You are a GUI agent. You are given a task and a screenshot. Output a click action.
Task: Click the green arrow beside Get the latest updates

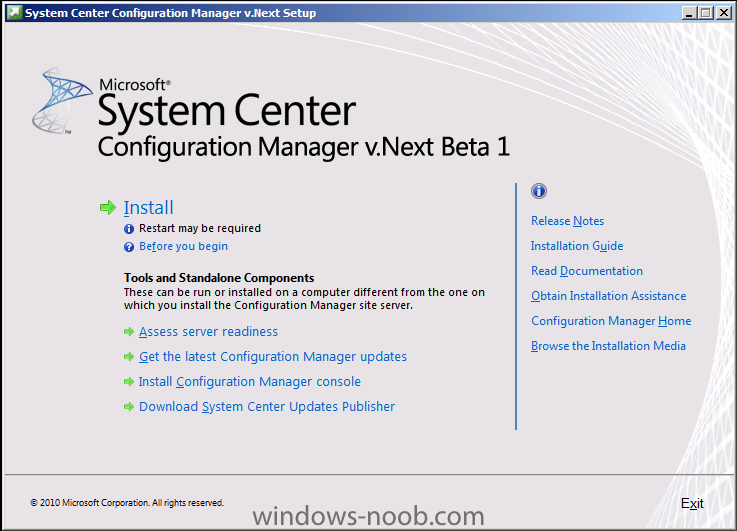click(129, 357)
